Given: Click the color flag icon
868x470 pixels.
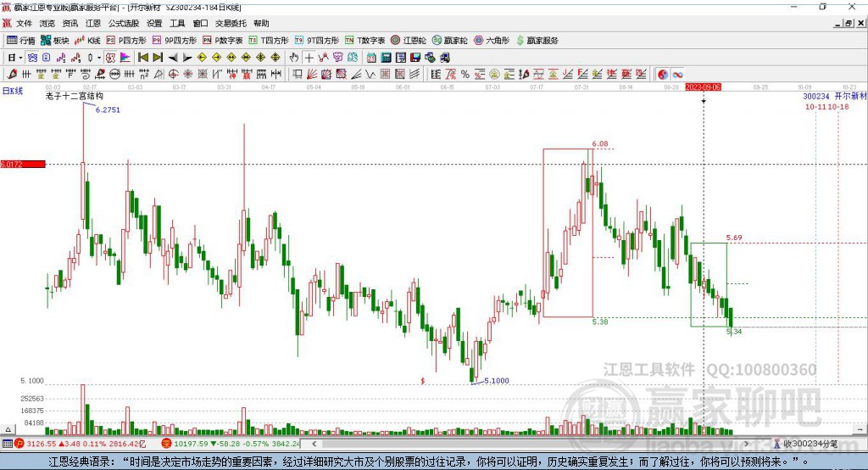Looking at the screenshot, I should [x=125, y=58].
